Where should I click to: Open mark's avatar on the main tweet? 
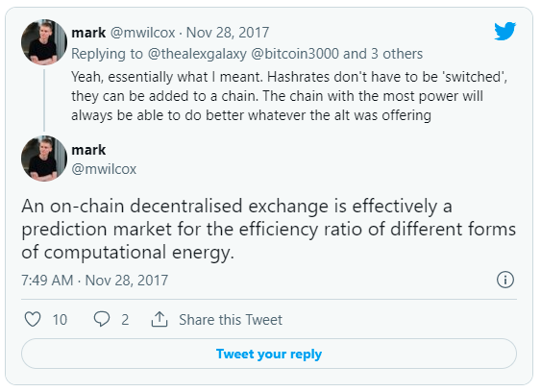pyautogui.click(x=44, y=159)
